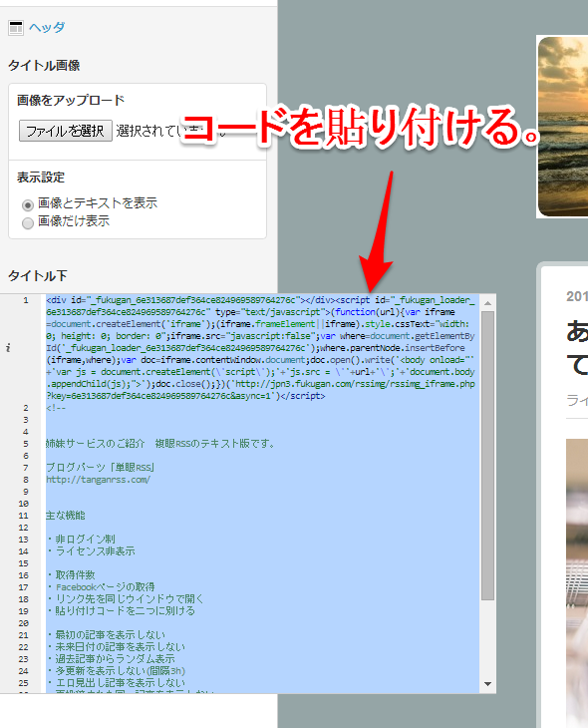
Task: Open the ヘッダ section link
Action: (47, 27)
